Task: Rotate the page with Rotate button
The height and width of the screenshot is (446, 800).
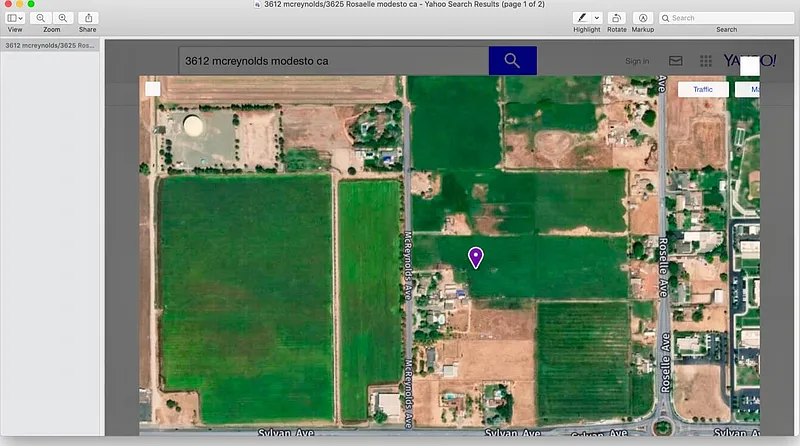Action: pyautogui.click(x=616, y=18)
